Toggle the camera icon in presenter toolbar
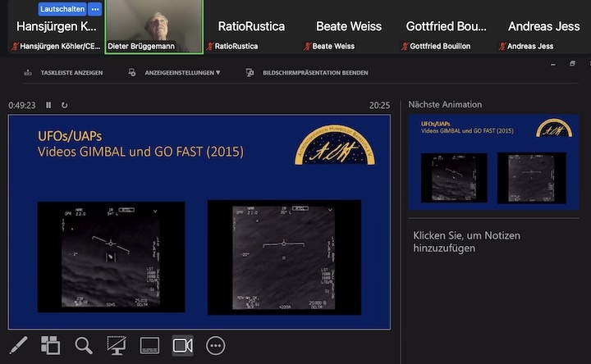Screen dimensions: 591x364 click(x=182, y=345)
